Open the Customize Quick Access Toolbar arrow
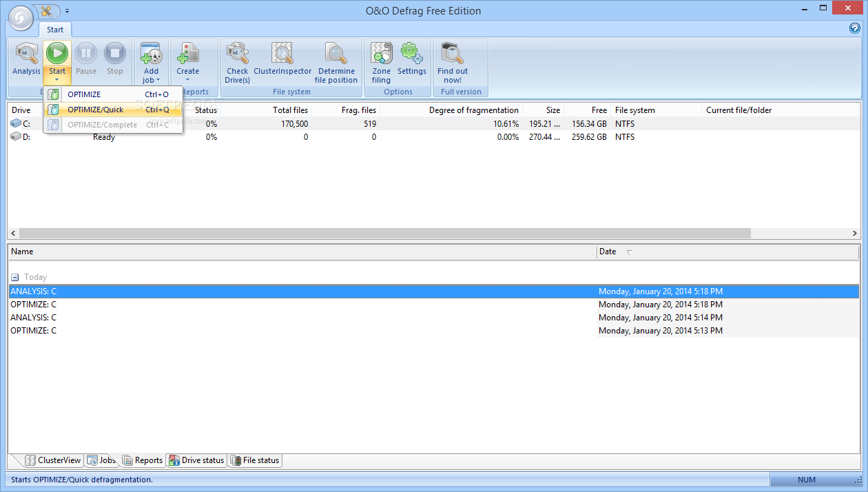Image resolution: width=868 pixels, height=492 pixels. 67,11
